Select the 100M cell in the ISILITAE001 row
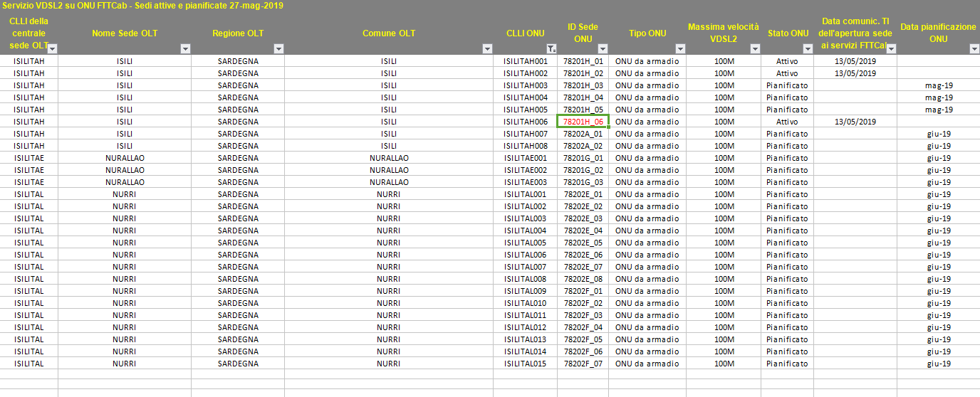Screen dimensions: 980x397 click(724, 158)
